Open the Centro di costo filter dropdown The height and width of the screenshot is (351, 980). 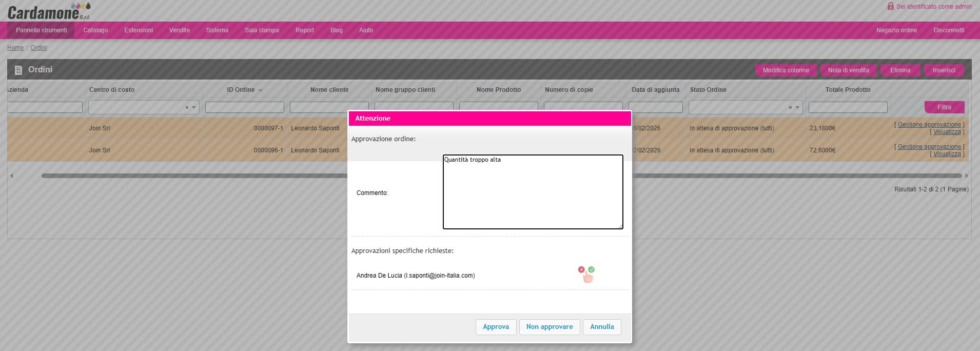[x=194, y=107]
